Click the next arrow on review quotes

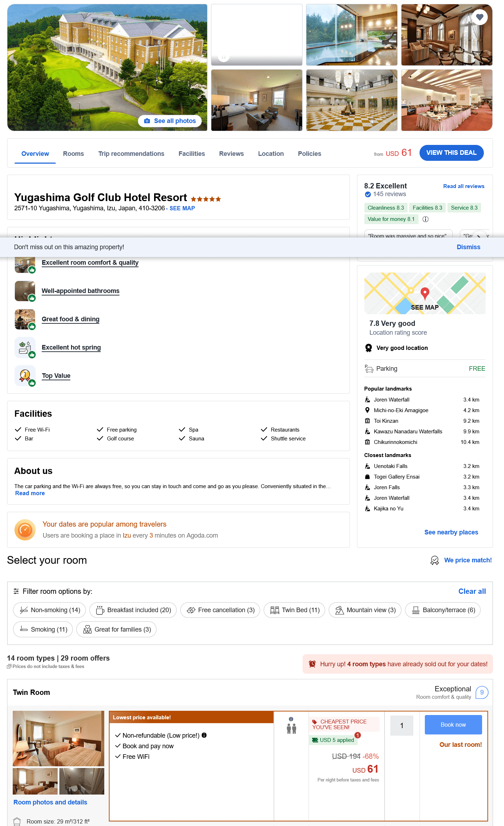click(479, 236)
